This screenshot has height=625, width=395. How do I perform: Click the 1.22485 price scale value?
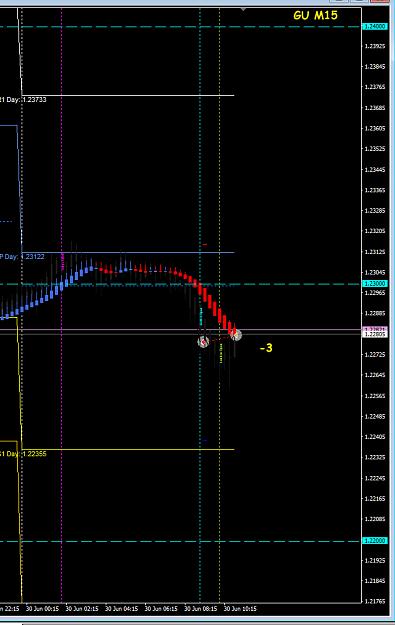(375, 417)
